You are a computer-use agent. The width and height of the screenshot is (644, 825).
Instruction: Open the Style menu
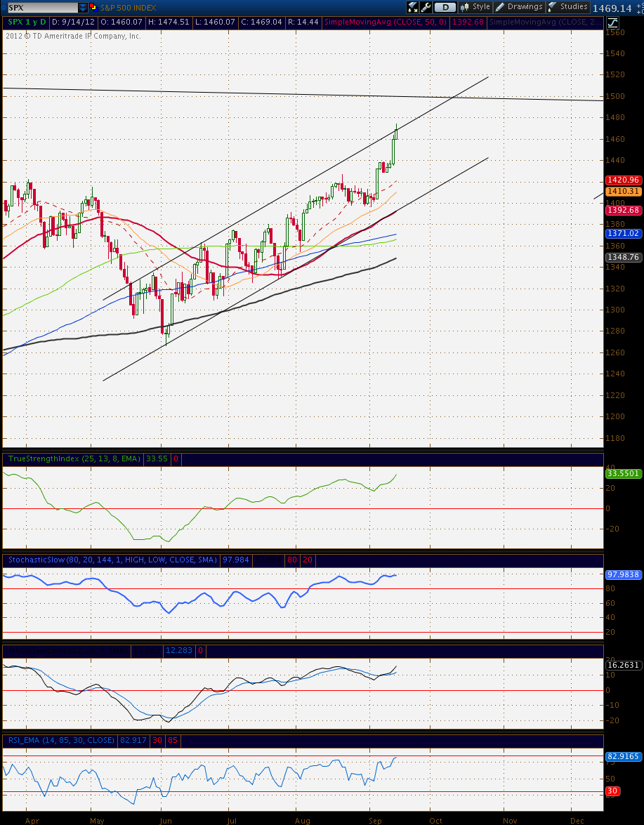pos(475,7)
